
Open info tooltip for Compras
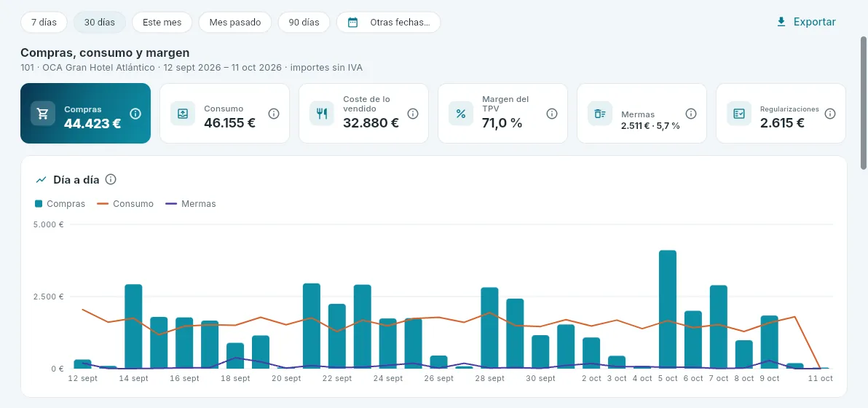[x=135, y=114]
